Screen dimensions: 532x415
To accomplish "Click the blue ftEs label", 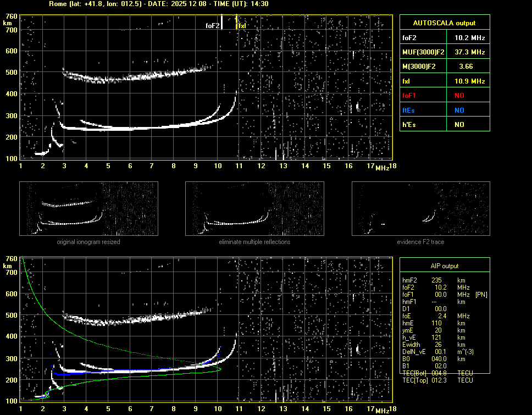I will point(409,110).
